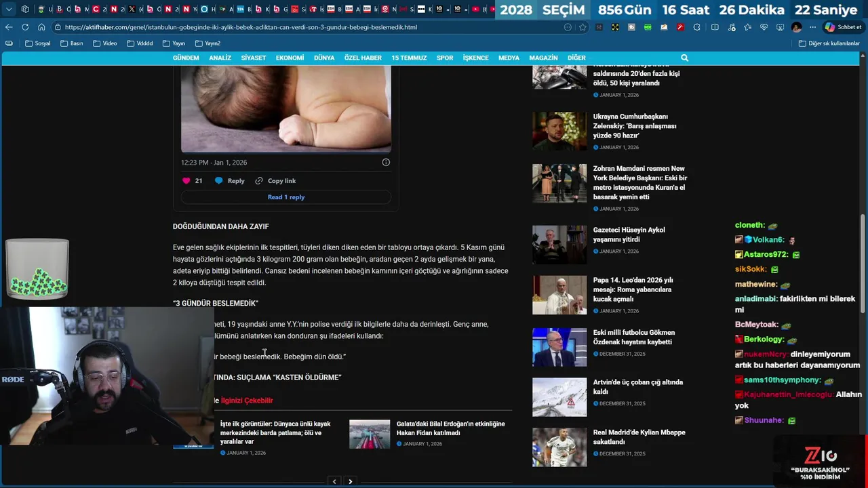Open the Favorites list star icon

tap(747, 27)
